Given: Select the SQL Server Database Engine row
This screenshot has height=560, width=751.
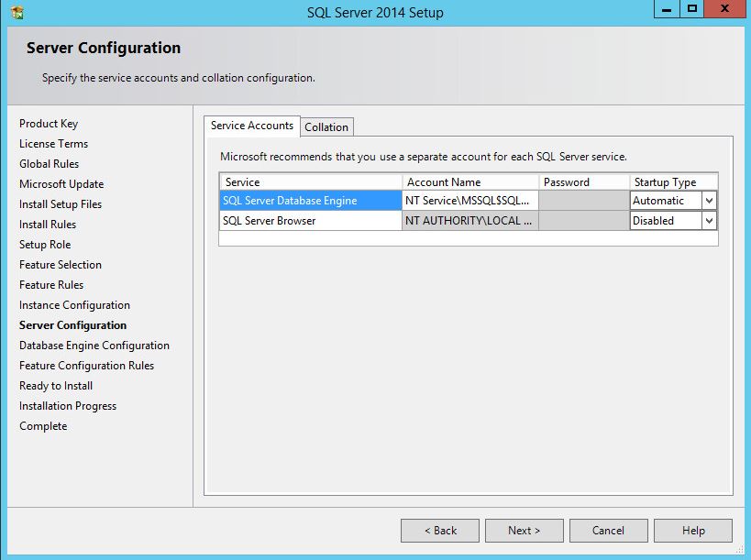Looking at the screenshot, I should (x=311, y=201).
